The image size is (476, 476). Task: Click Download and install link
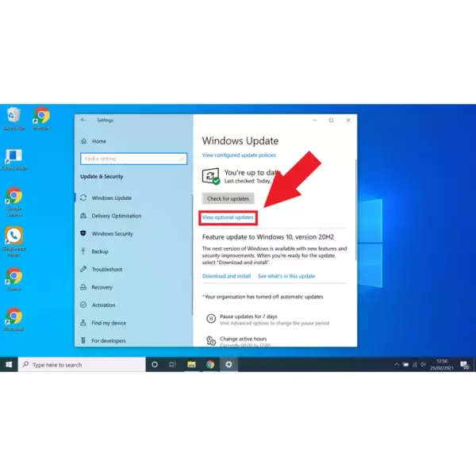(x=226, y=276)
